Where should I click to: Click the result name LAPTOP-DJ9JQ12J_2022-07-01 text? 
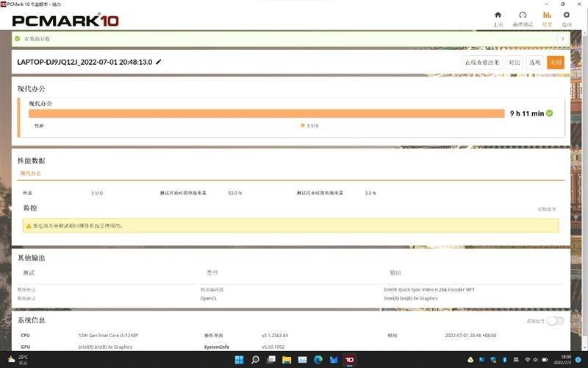pyautogui.click(x=85, y=62)
